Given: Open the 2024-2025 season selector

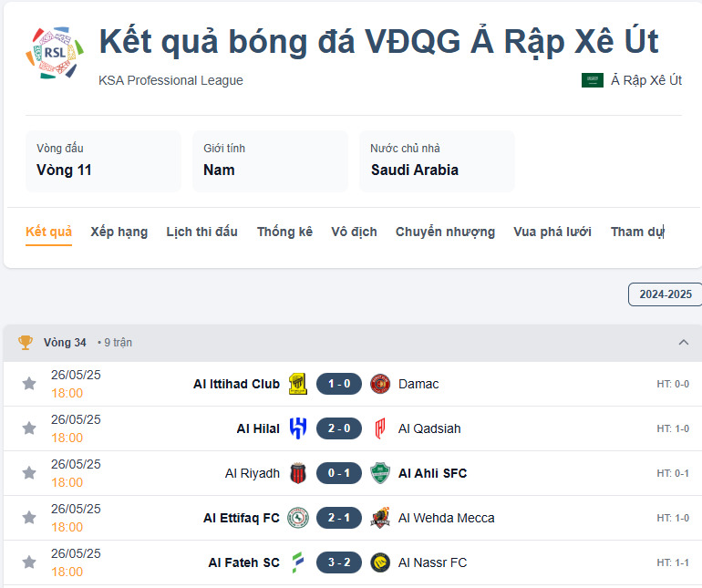Looking at the screenshot, I should 665,294.
